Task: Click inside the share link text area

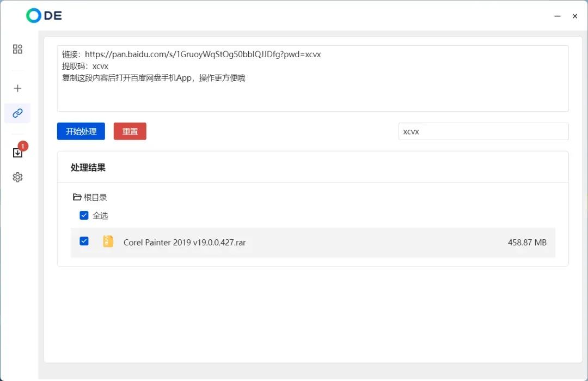Action: (313, 78)
